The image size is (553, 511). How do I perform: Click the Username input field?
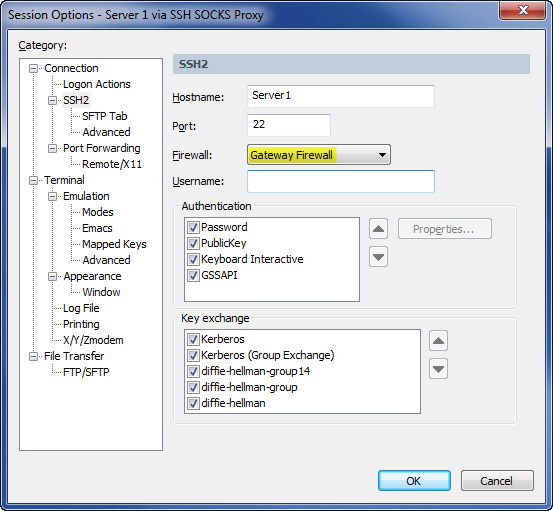click(341, 181)
